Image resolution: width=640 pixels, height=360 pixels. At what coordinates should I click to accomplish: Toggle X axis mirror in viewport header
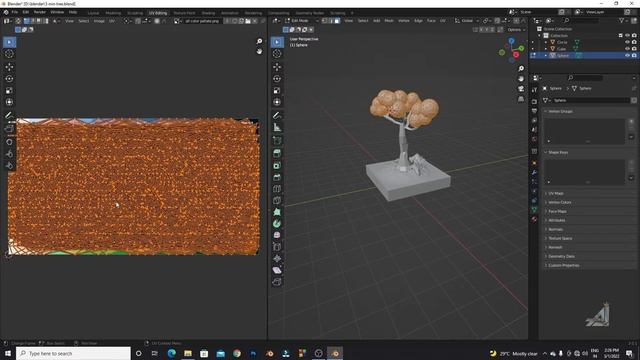pyautogui.click(x=481, y=30)
